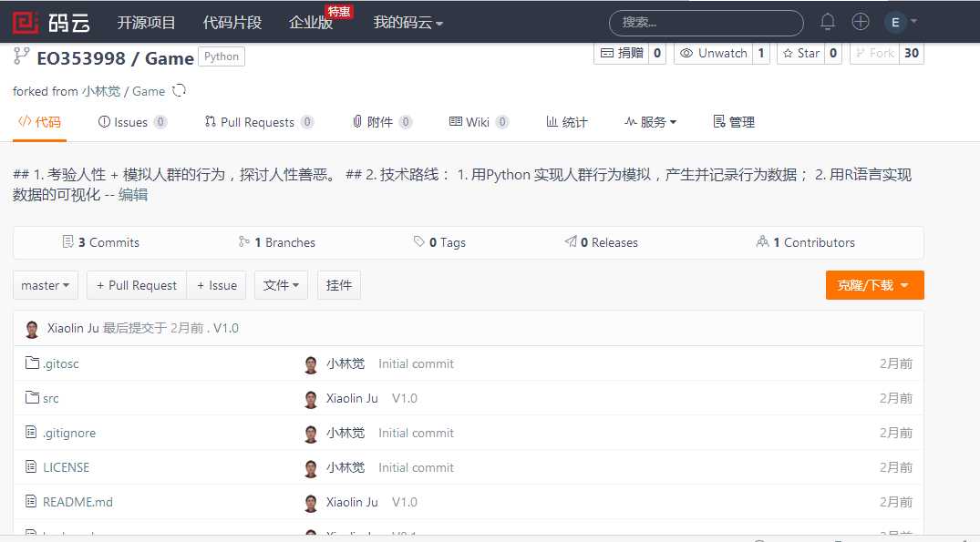View 1 Branches
The width and height of the screenshot is (980, 542).
[x=277, y=242]
